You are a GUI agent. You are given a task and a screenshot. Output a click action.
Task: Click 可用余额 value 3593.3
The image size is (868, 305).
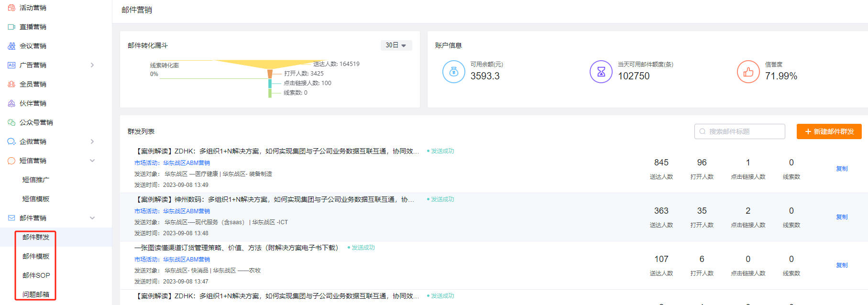tap(485, 76)
